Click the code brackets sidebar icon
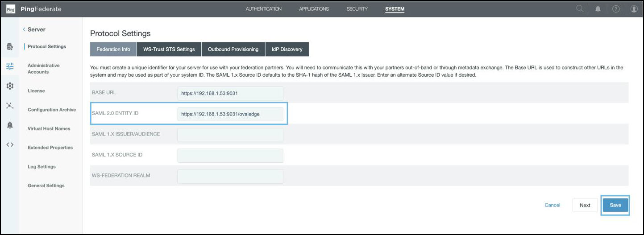 [10, 144]
